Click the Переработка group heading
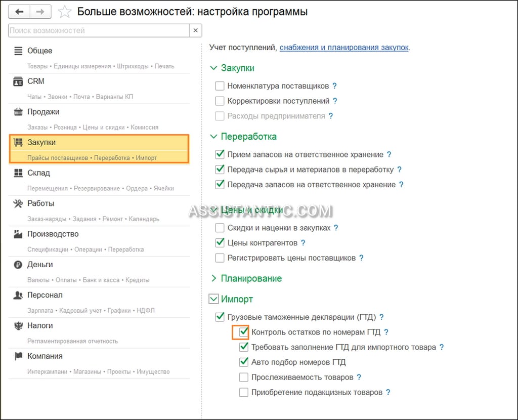Image resolution: width=518 pixels, height=420 pixels. (249, 137)
